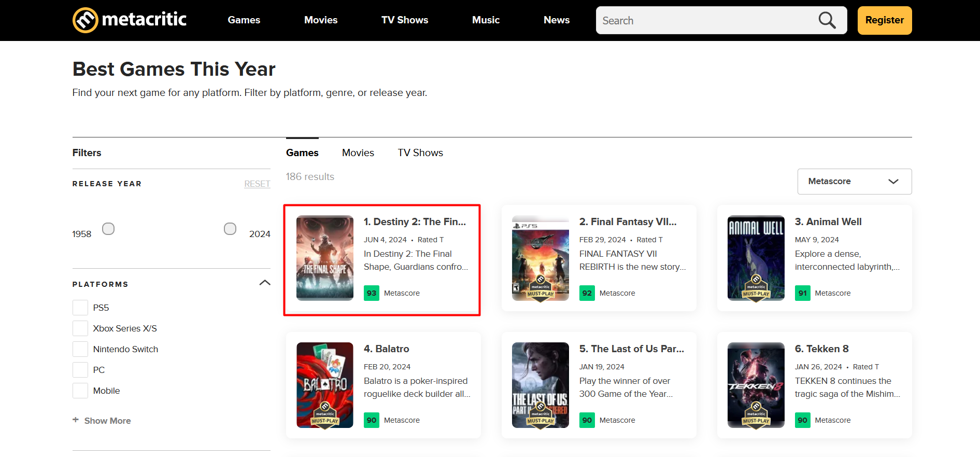Viewport: 980px width, 457px height.
Task: Switch to the TV Shows results tab
Action: click(x=420, y=153)
